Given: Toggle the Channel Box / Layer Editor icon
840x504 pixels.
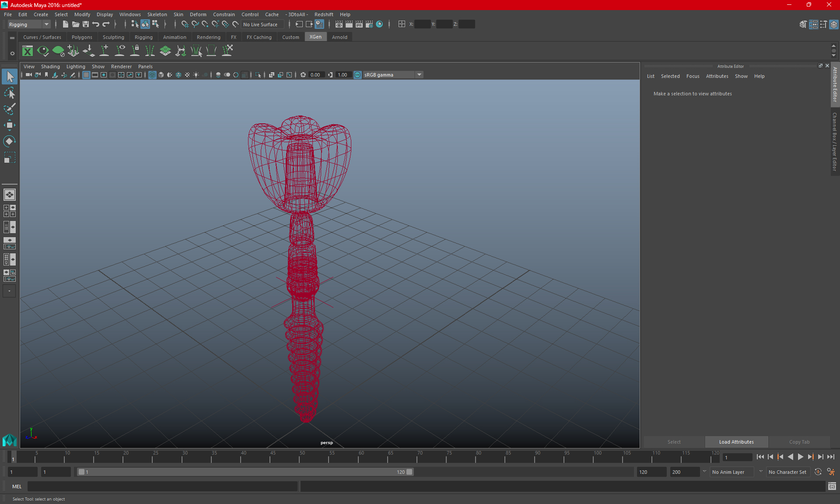Looking at the screenshot, I should pyautogui.click(x=833, y=24).
